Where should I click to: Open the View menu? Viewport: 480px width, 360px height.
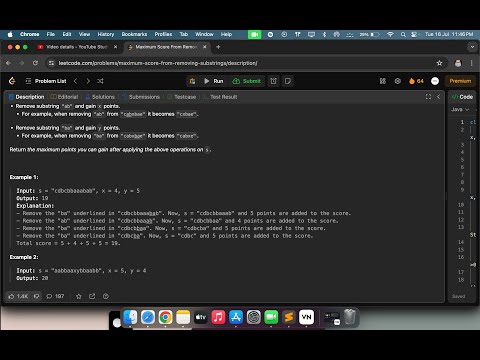84,34
